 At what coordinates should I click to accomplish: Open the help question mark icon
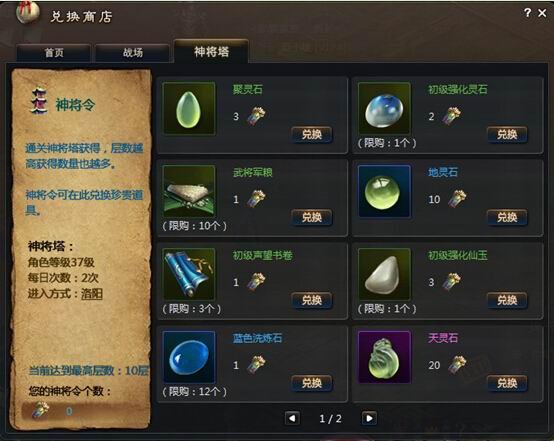[527, 13]
